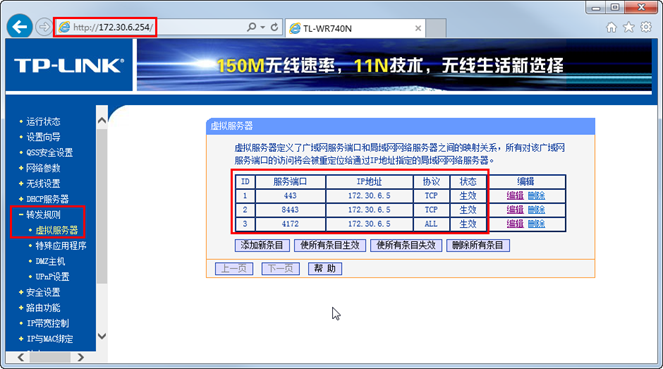Edit the port 443 entry

515,196
